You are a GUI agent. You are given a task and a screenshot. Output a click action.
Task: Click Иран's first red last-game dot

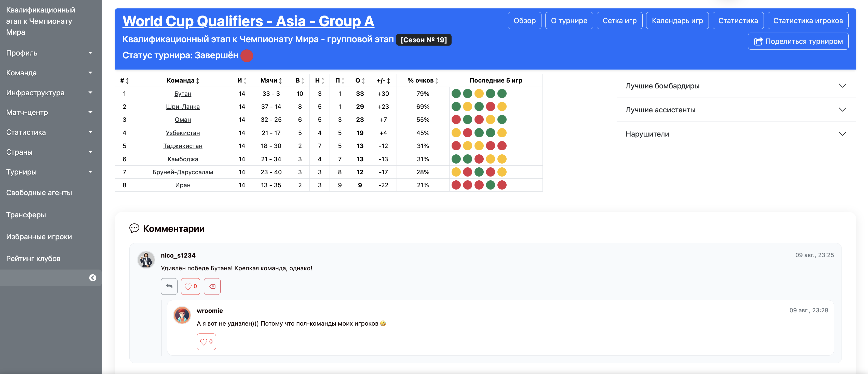(x=456, y=185)
